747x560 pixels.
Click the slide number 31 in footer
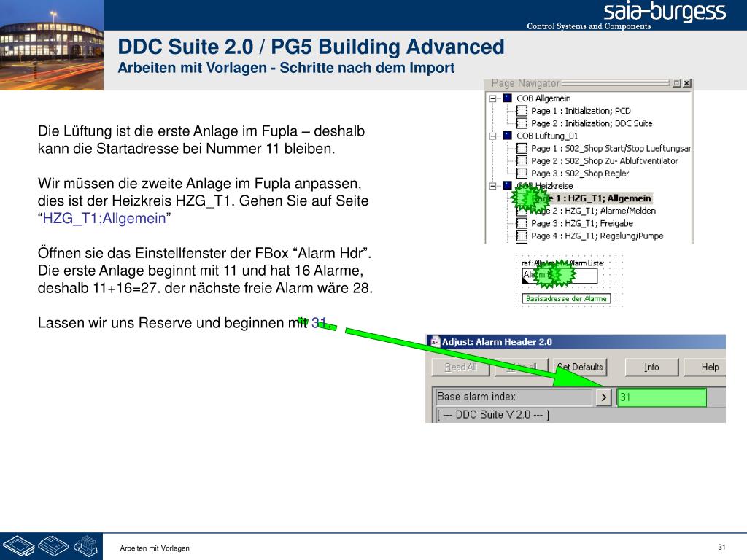tap(721, 547)
